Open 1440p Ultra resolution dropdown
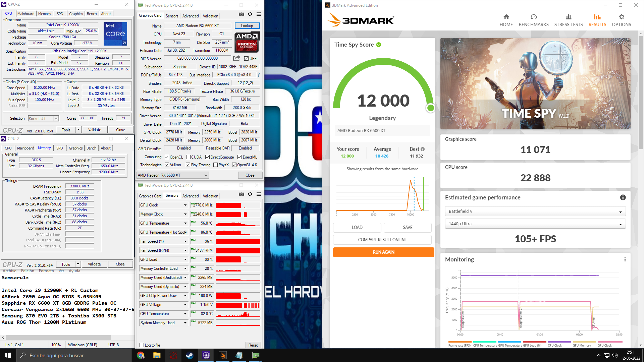644x362 pixels. 535,224
